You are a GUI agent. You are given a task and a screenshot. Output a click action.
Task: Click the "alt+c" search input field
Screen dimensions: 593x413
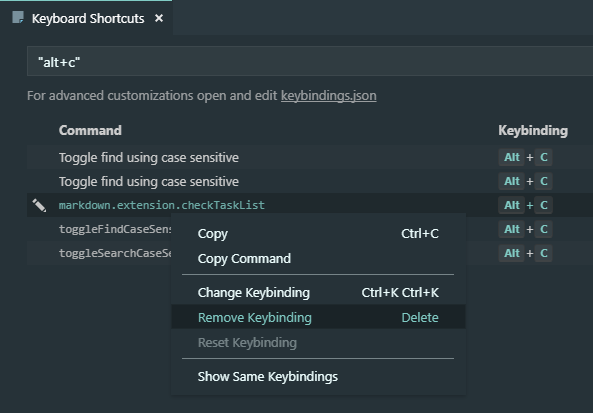tap(310, 61)
